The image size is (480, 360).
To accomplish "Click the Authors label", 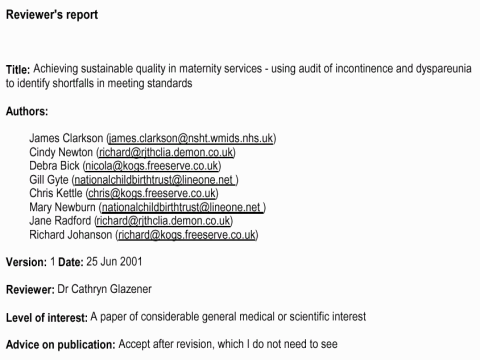I will (27, 111).
